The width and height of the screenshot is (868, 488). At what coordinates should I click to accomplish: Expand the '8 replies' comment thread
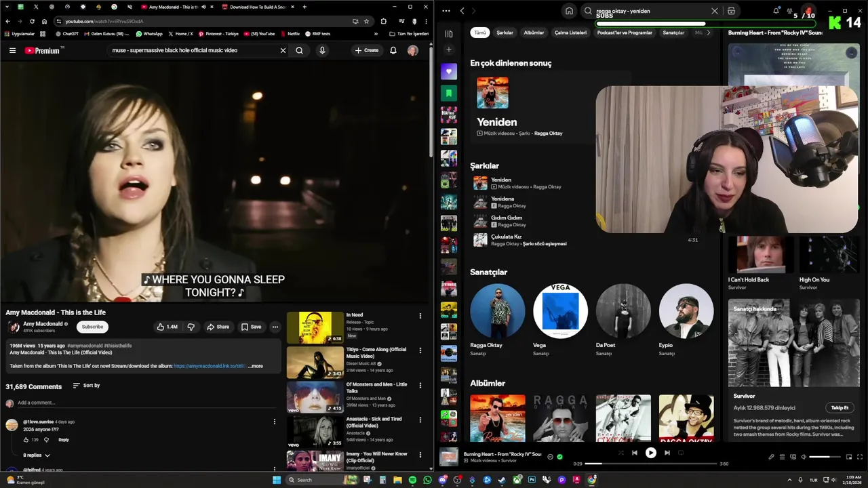coord(36,455)
